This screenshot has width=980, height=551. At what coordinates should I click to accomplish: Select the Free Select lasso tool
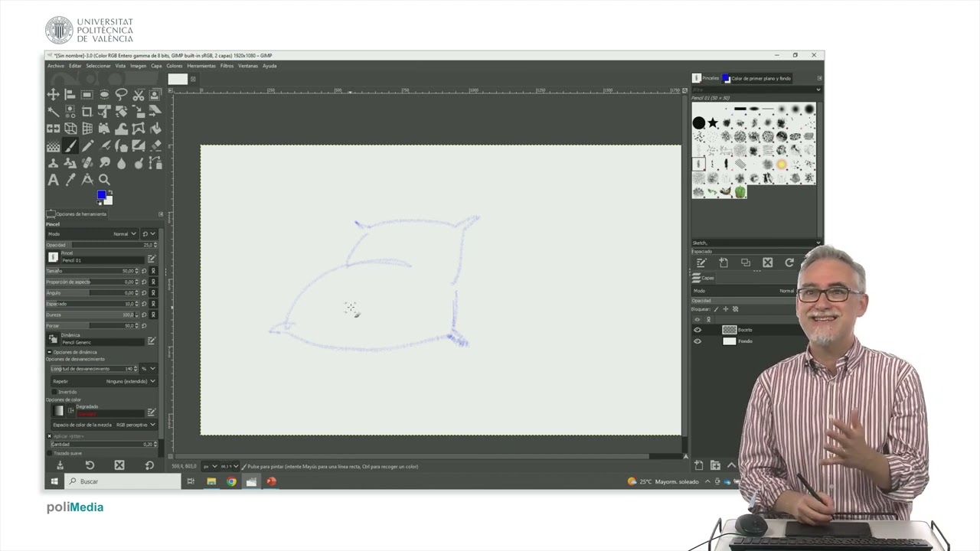(x=121, y=95)
